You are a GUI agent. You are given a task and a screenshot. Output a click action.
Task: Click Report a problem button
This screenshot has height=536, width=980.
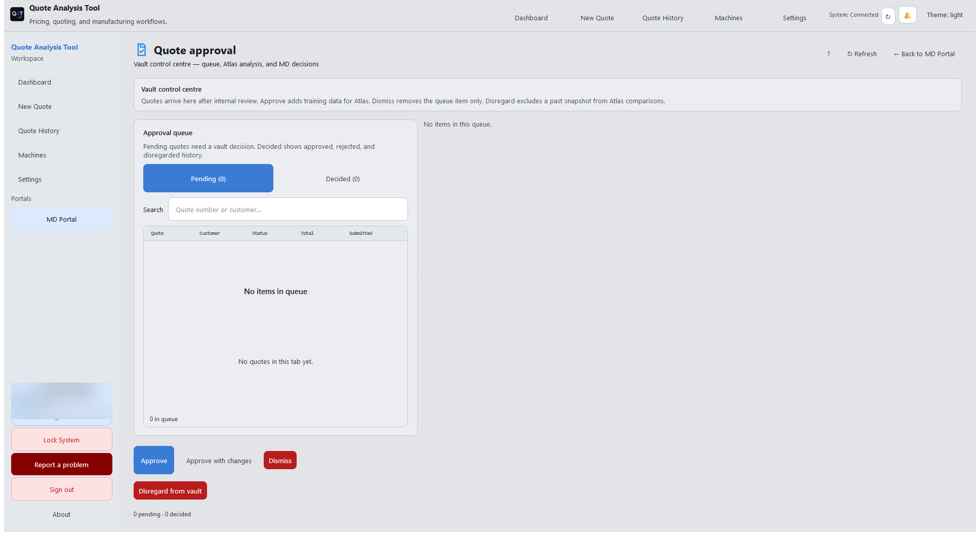pyautogui.click(x=61, y=465)
